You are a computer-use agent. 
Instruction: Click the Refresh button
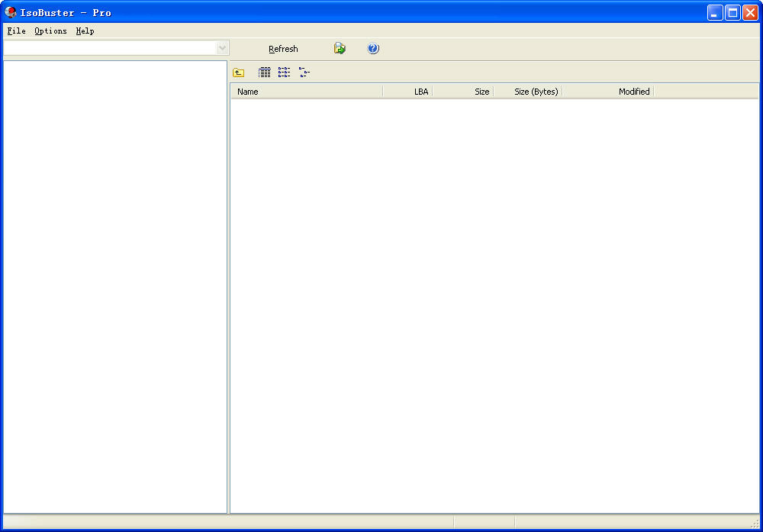[283, 49]
